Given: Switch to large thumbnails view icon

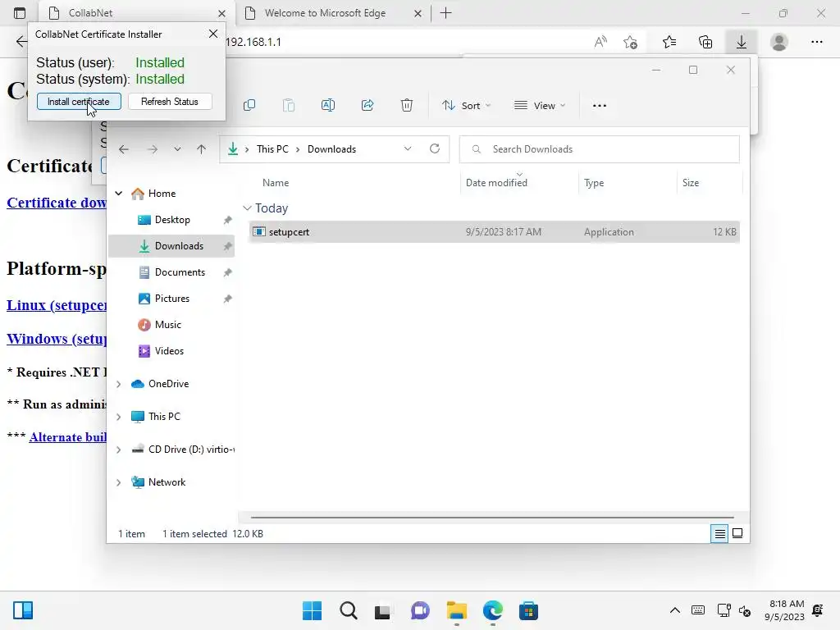Looking at the screenshot, I should [737, 533].
